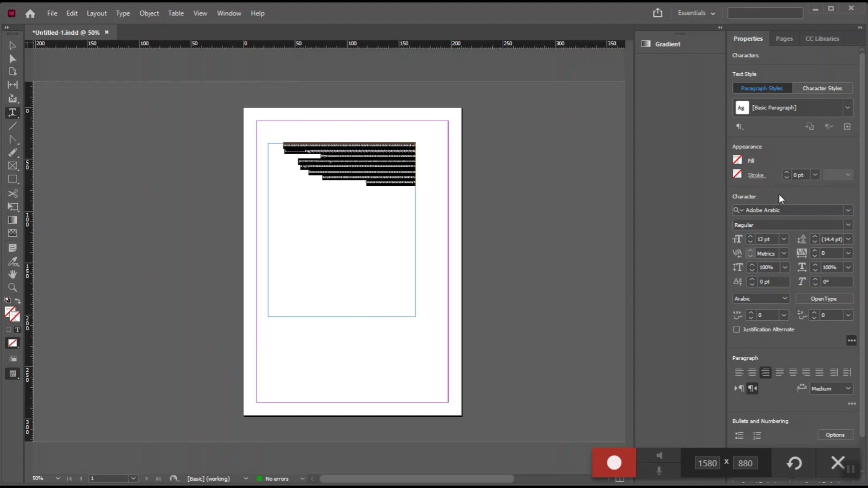Switch to Character Styles toggle
This screenshot has height=488, width=868.
[822, 89]
